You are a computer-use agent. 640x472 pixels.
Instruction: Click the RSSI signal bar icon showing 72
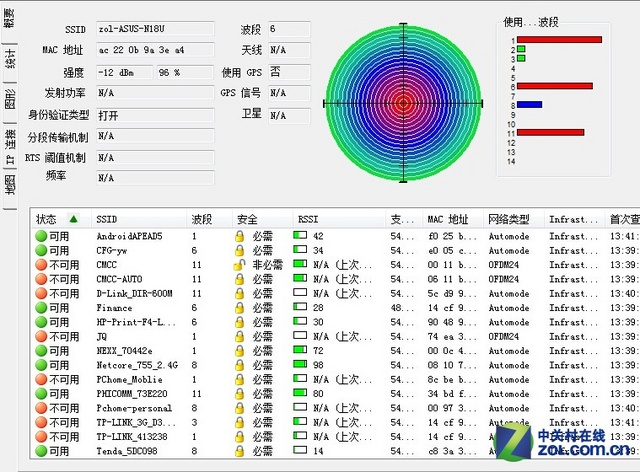(300, 349)
